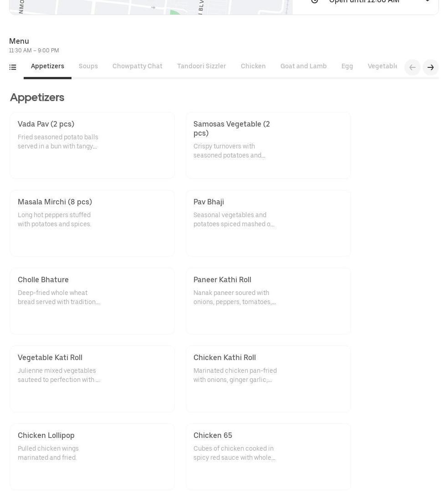Pick the Paneer Kathi Roll item
This screenshot has width=448, height=493.
click(268, 301)
